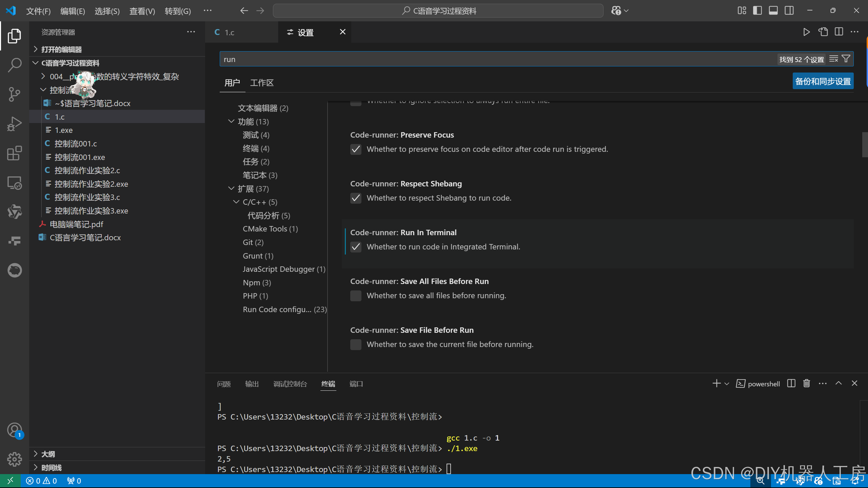Open the 编辑(E) menu
The image size is (868, 488).
(73, 11)
